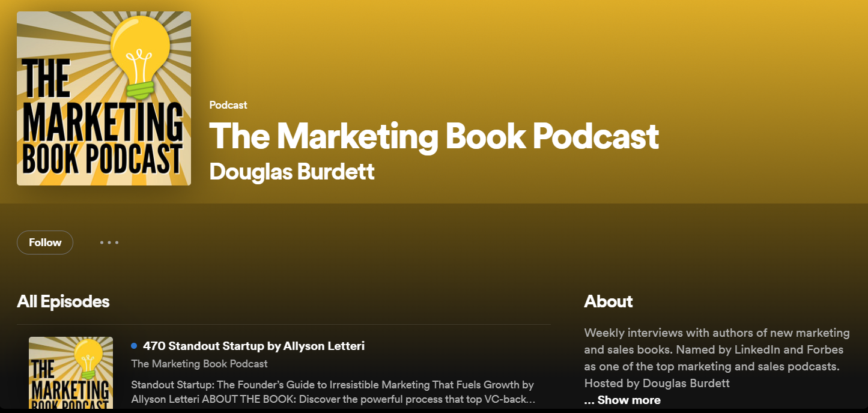Select the About heading
The image size is (868, 413).
[x=609, y=301]
